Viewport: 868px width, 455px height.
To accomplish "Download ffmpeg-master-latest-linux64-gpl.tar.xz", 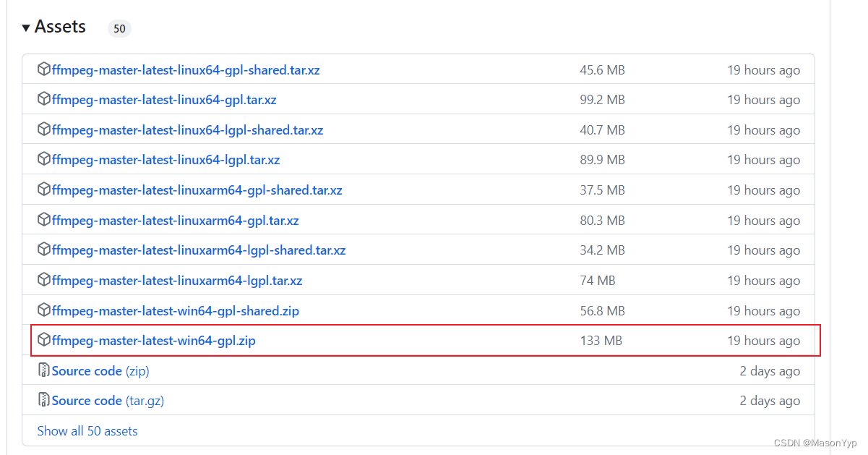I will tap(164, 100).
